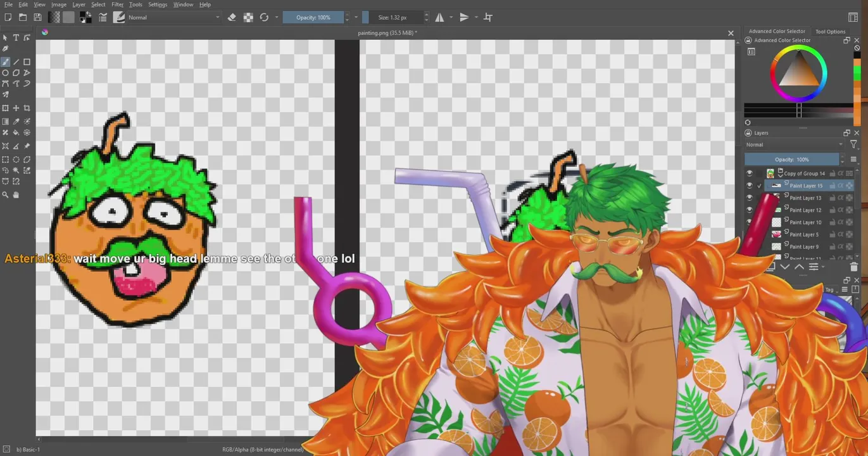868x456 pixels.
Task: Open the Filter menu
Action: pyautogui.click(x=117, y=4)
